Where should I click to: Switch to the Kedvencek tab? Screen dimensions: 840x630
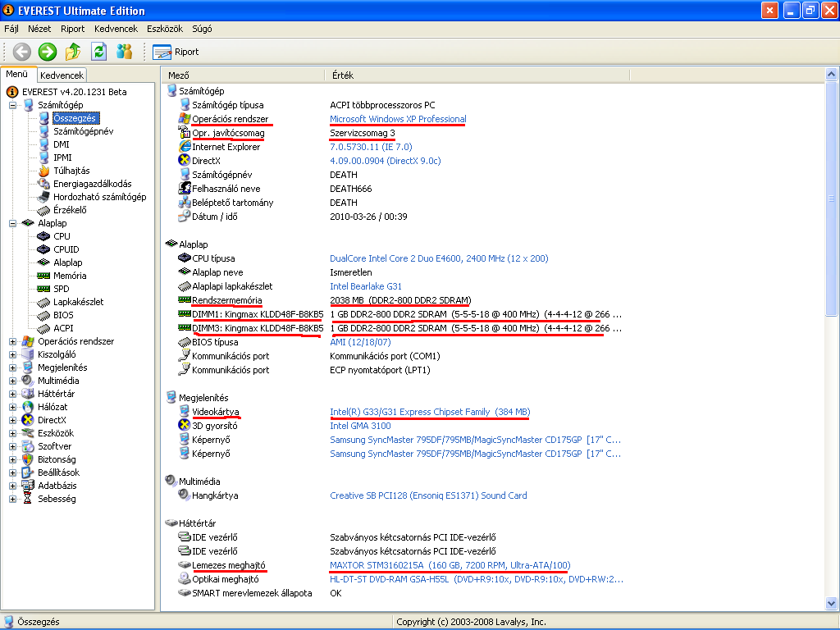point(62,75)
